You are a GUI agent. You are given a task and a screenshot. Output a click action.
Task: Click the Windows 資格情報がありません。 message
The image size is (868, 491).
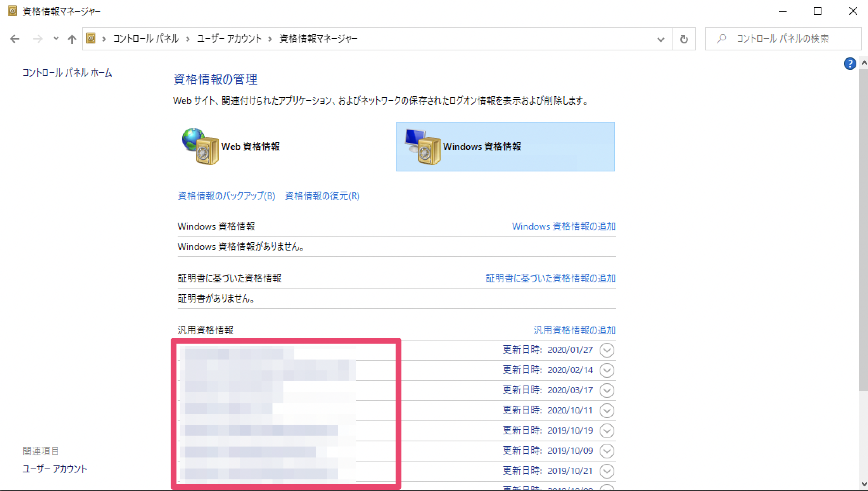coord(241,247)
